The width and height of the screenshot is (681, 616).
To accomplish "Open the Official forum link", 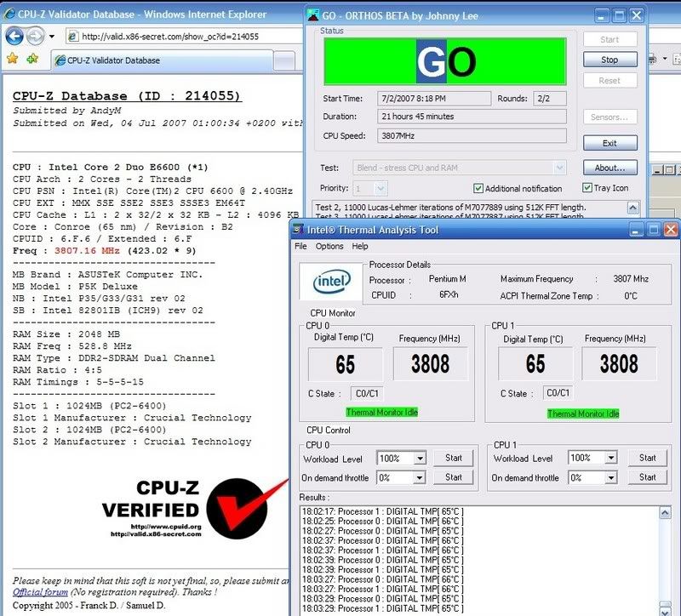I will click(40, 592).
